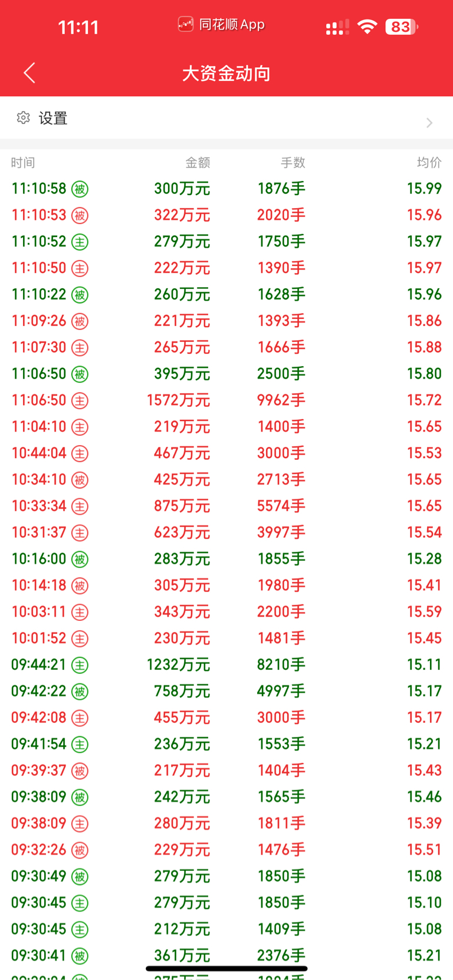Tap red 被 badge at 10:34:10
Viewport: 453px width, 980px height.
coord(80,480)
